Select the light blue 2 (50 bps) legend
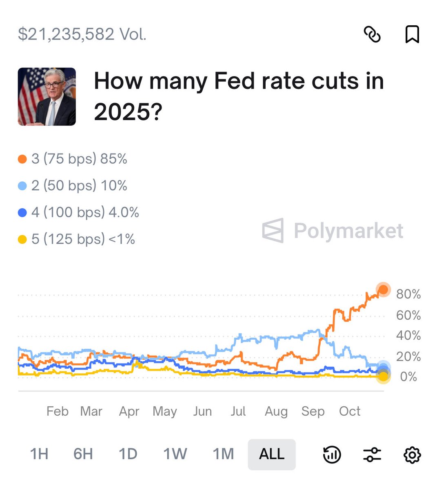Viewport: 448px width, 490px height. click(73, 186)
